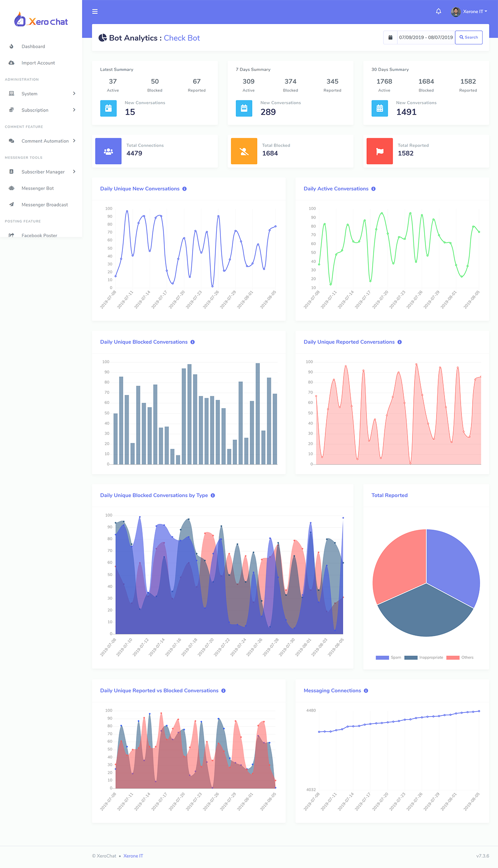
Task: Click the Search button
Action: tap(469, 37)
